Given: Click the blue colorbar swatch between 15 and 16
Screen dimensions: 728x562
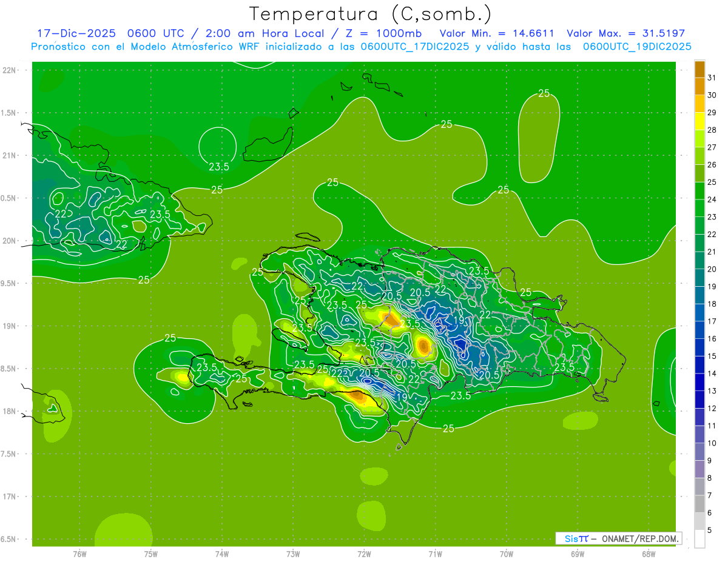Looking at the screenshot, I should 699,347.
